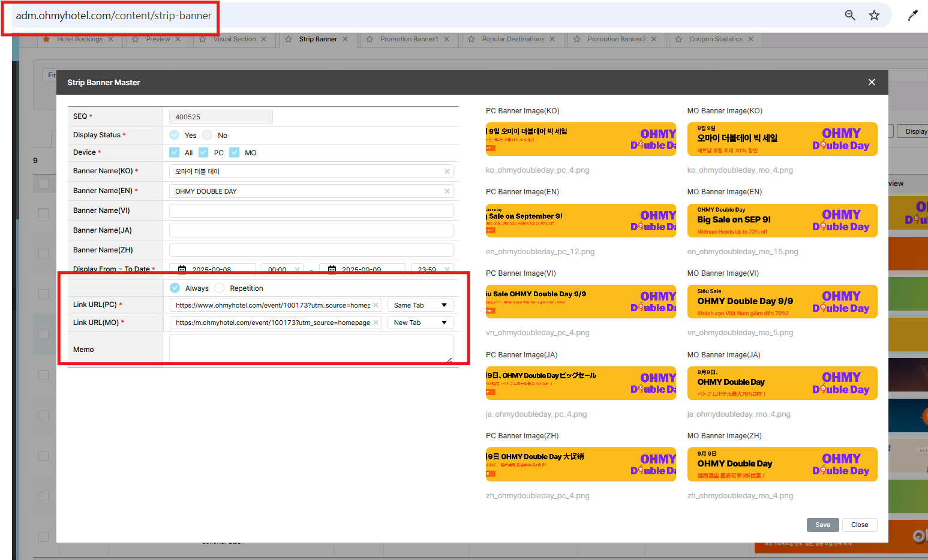Clear the Banner Name(EN) field
The image size is (928, 560).
pos(447,191)
